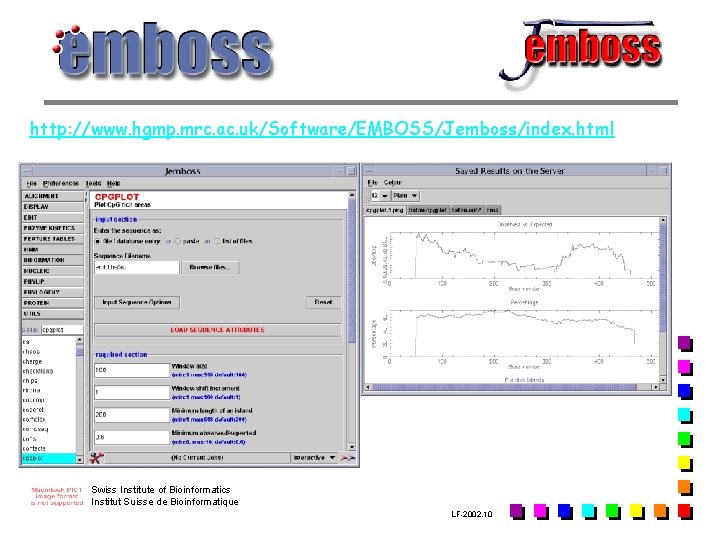The height and width of the screenshot is (540, 720).
Task: Click the Window size input field
Action: point(132,370)
